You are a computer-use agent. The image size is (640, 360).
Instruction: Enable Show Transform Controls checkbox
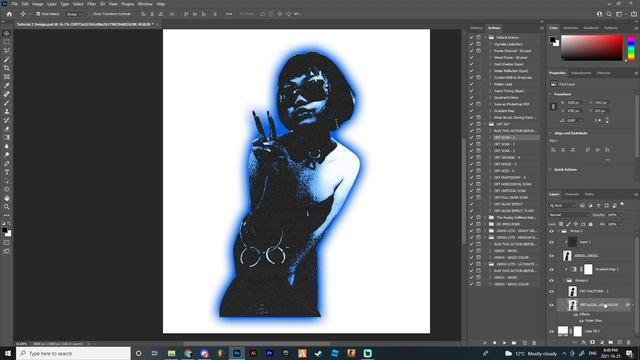click(x=91, y=14)
